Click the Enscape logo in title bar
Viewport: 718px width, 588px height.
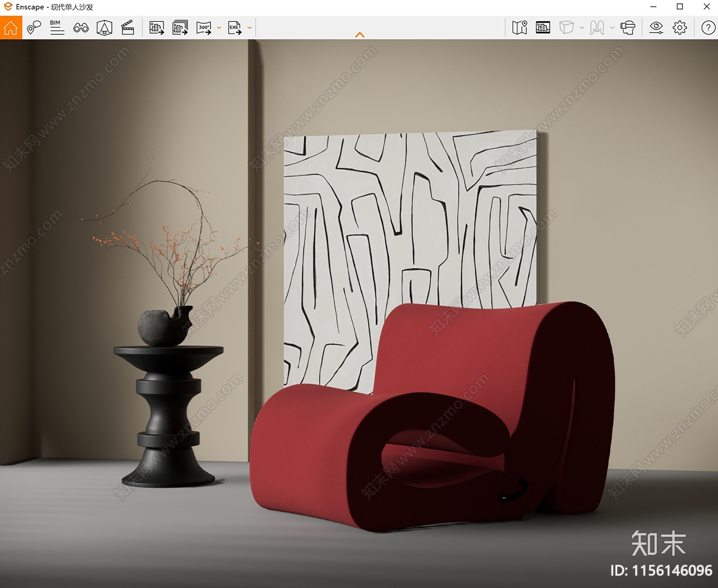8,7
